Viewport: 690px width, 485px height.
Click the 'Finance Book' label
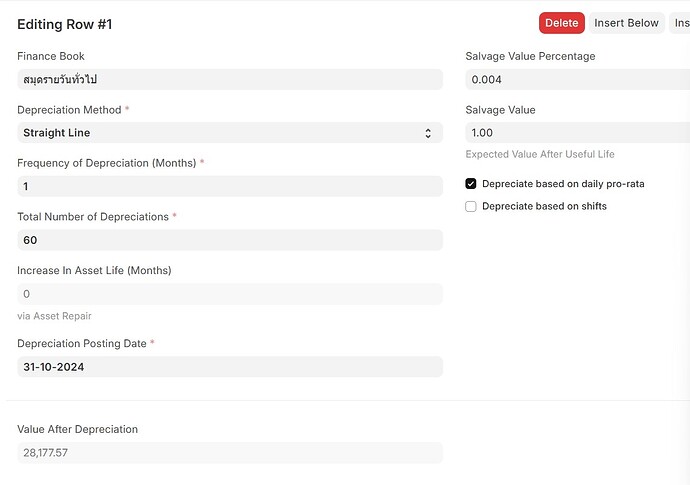tap(51, 56)
